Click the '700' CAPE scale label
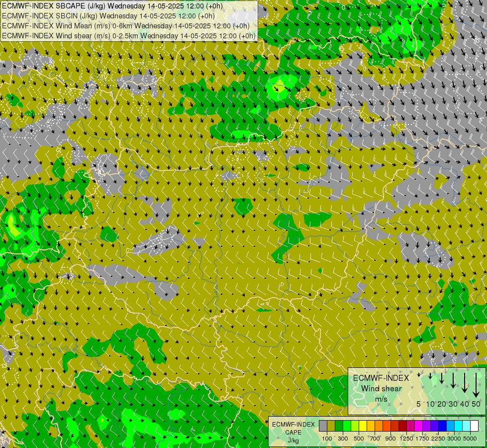The width and height of the screenshot is (487, 448). pos(375,439)
